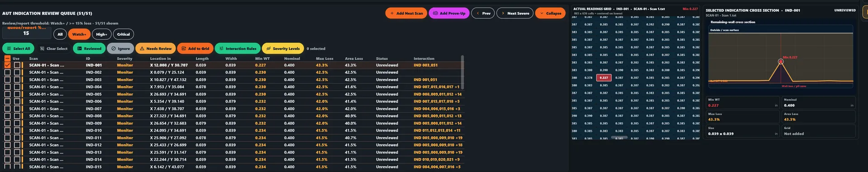Viewport: 868px width, 172px height.
Task: Check the selection checkbox for IND-002
Action: pos(7,72)
